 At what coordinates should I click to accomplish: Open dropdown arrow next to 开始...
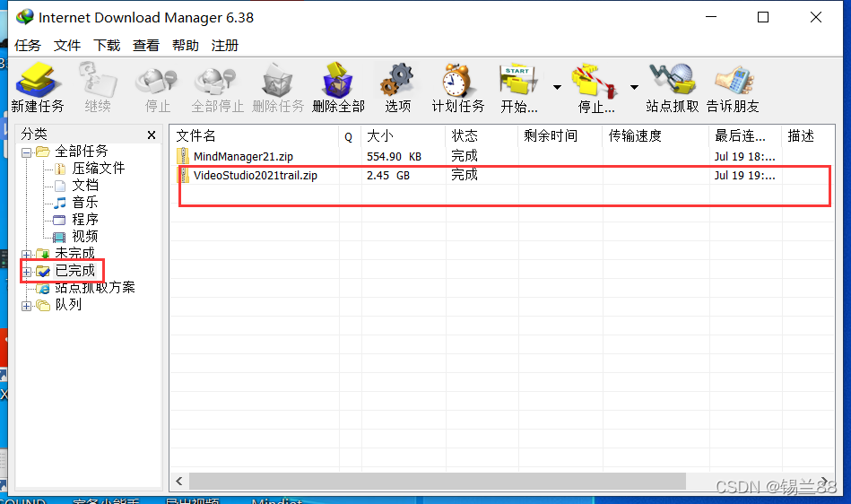coord(557,87)
